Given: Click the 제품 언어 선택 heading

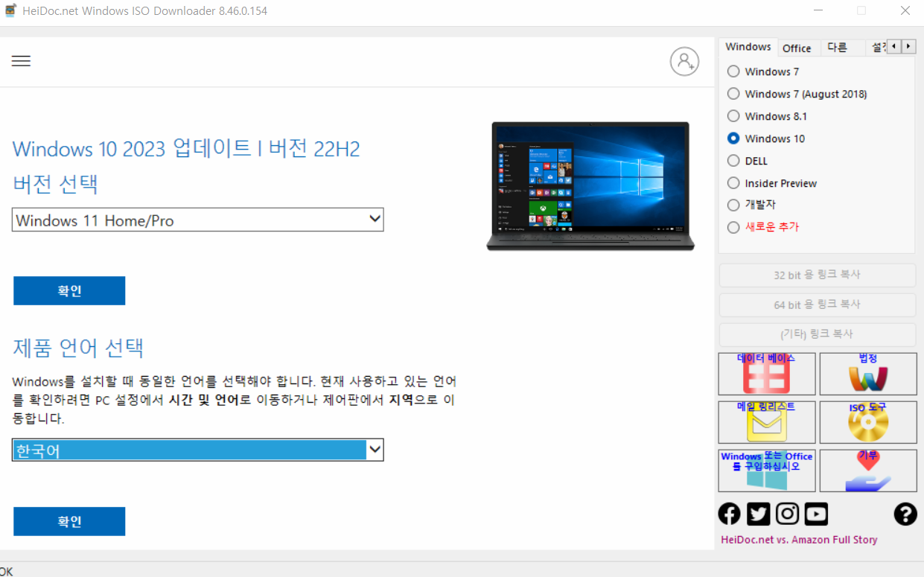Looking at the screenshot, I should (x=78, y=348).
